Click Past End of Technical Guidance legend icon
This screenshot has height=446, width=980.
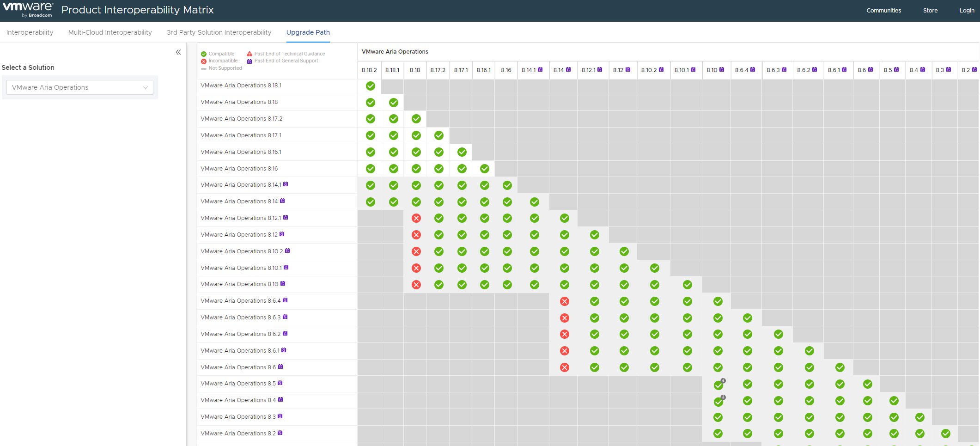pyautogui.click(x=250, y=54)
